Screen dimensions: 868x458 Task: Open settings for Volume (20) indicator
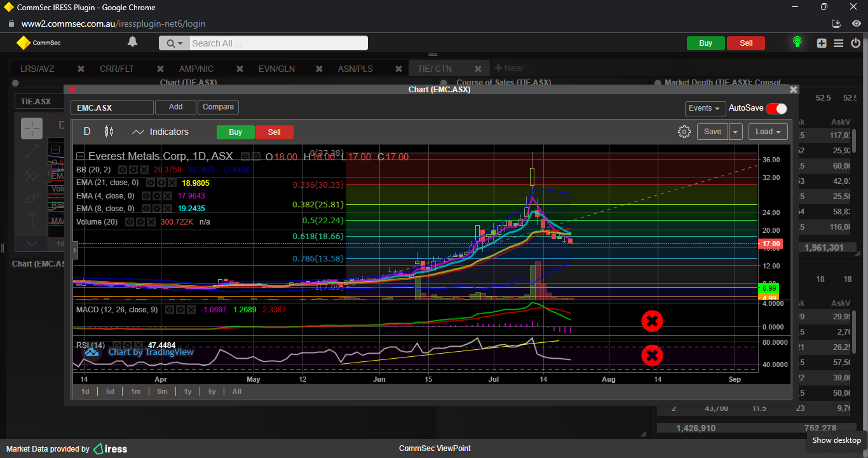pos(140,222)
